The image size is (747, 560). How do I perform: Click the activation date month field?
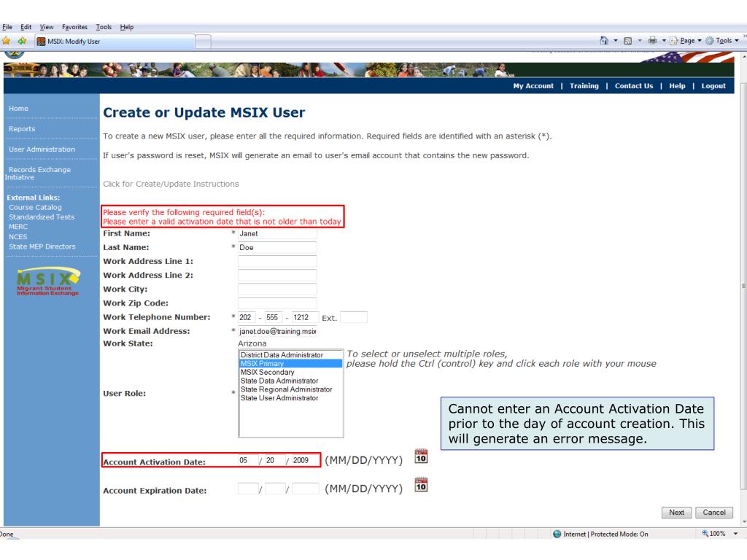click(x=248, y=460)
